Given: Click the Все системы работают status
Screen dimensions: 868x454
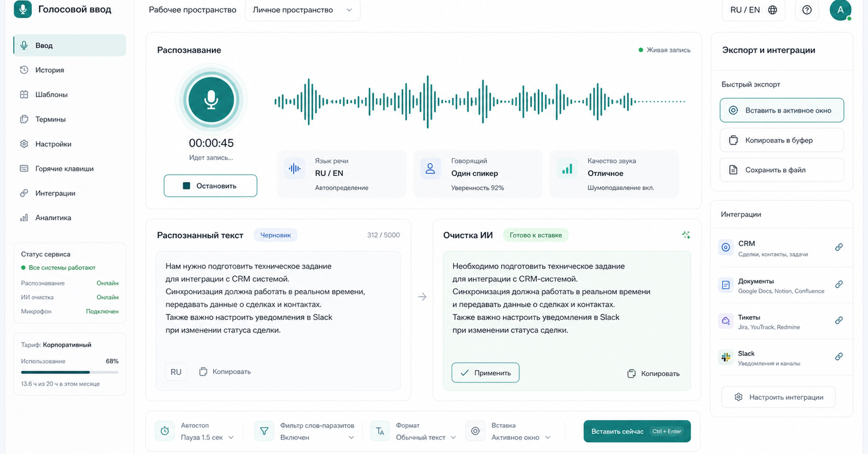Looking at the screenshot, I should (59, 267).
